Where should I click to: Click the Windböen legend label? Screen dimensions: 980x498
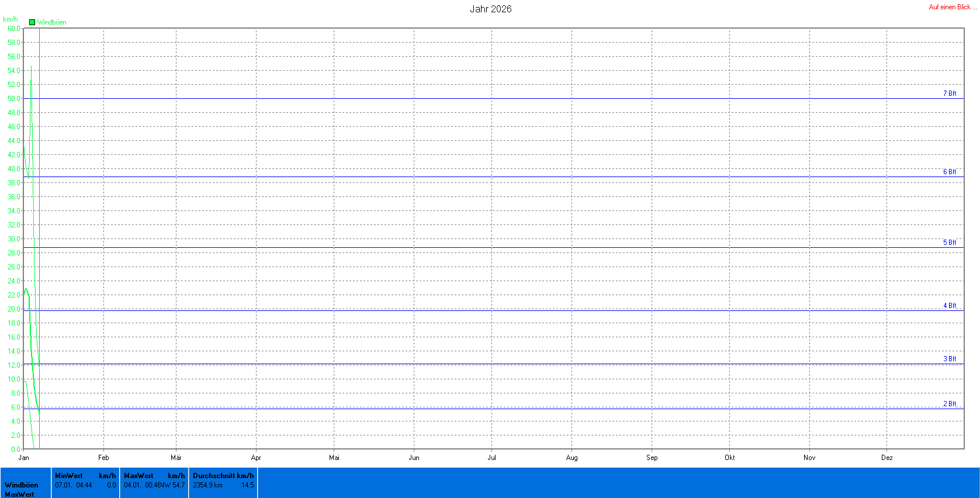52,22
